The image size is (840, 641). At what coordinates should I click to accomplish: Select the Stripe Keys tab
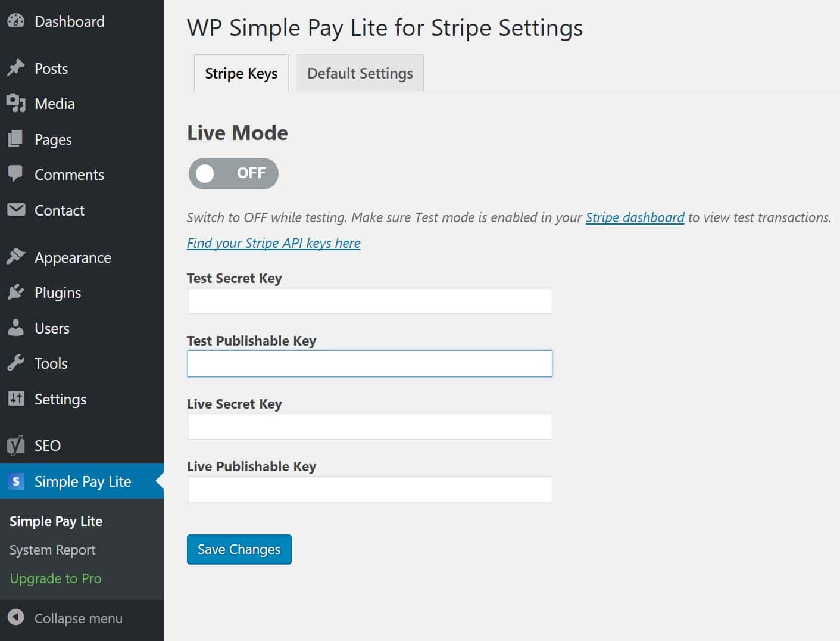click(241, 73)
